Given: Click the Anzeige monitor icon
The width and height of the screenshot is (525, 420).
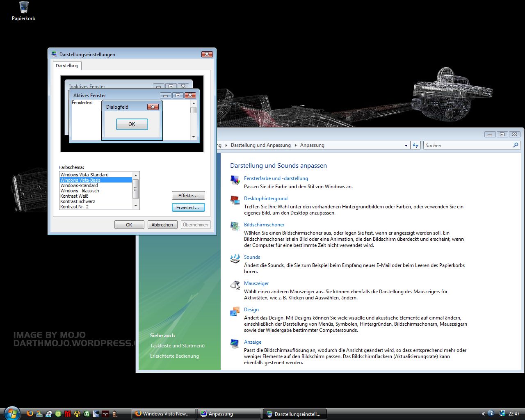Looking at the screenshot, I should (235, 344).
